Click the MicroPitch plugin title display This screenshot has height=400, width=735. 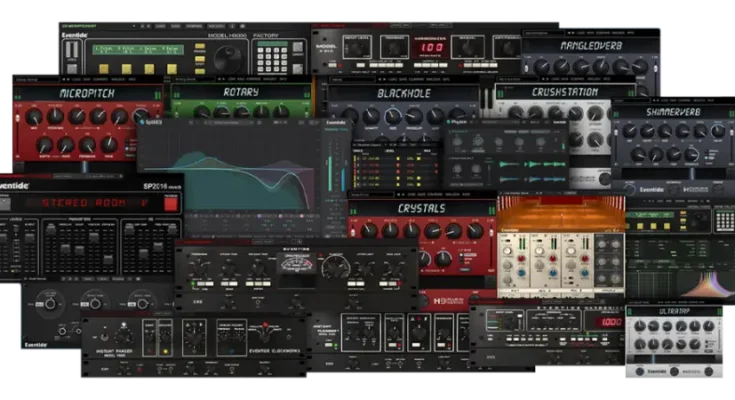click(85, 94)
